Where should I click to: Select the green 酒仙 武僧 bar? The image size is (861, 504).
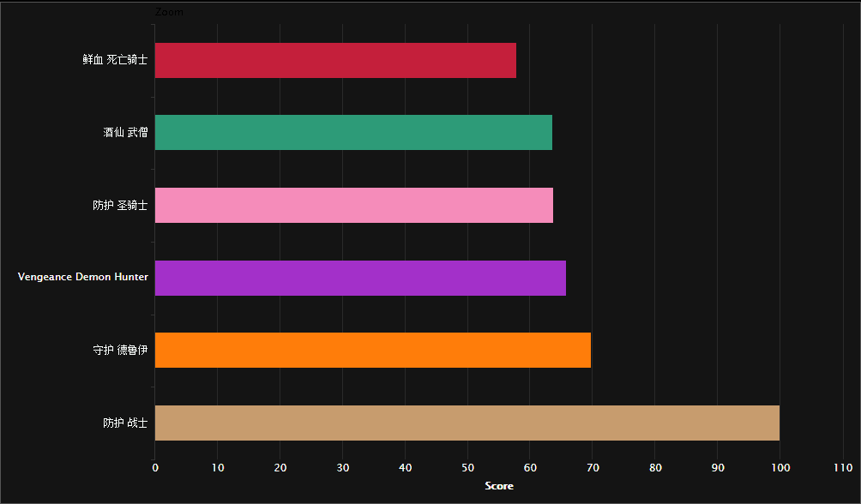[x=353, y=132]
